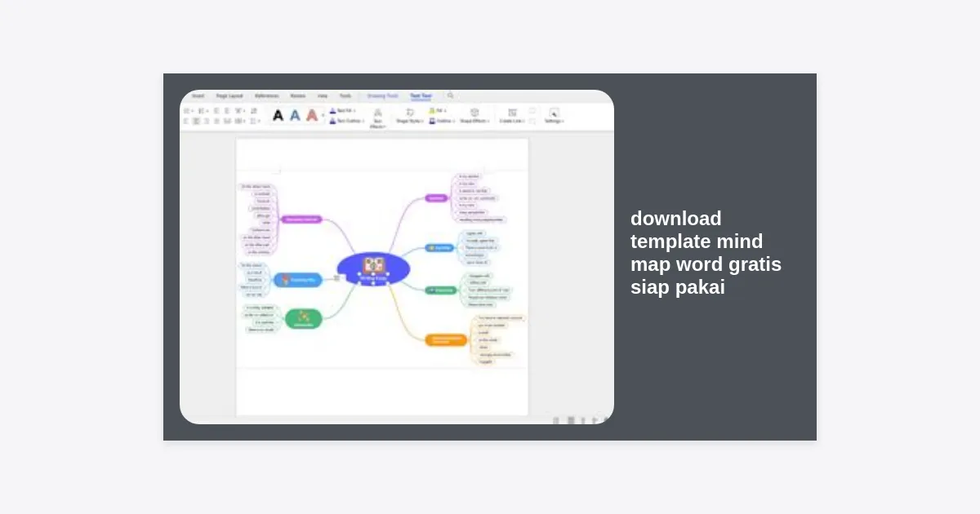Screen dimensions: 980x514
Task: Click the green branch node on left
Action: [303, 319]
